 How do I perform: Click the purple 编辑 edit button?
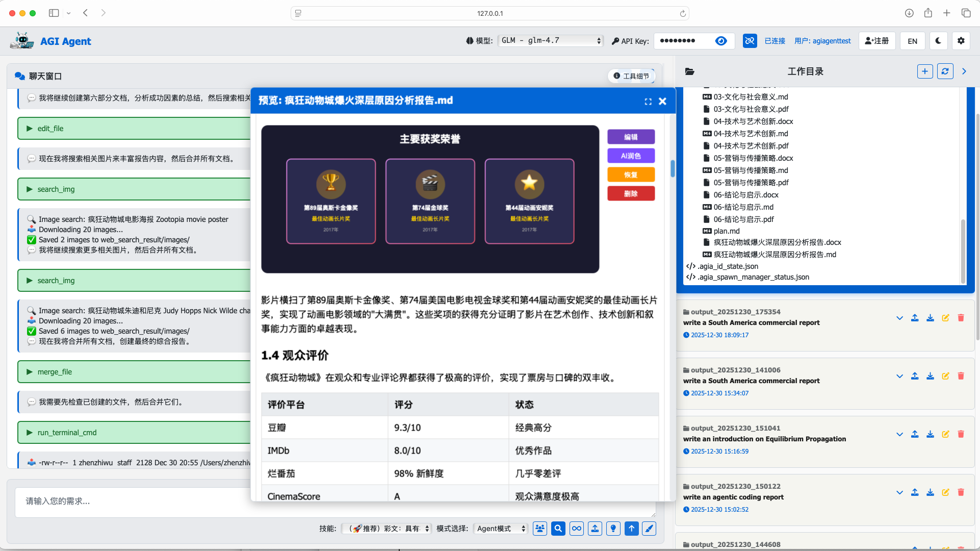[x=631, y=137]
